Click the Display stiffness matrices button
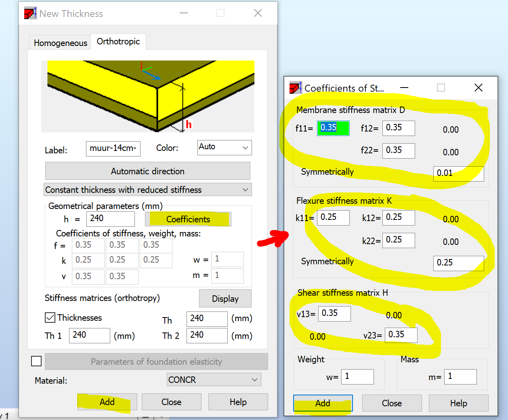Screen dimensions: 508x420 coord(225,299)
